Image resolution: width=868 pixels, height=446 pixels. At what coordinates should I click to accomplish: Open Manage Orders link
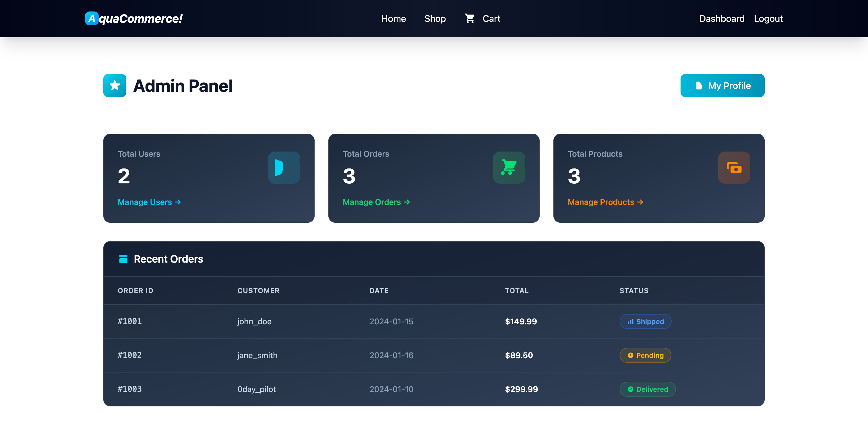click(x=376, y=202)
